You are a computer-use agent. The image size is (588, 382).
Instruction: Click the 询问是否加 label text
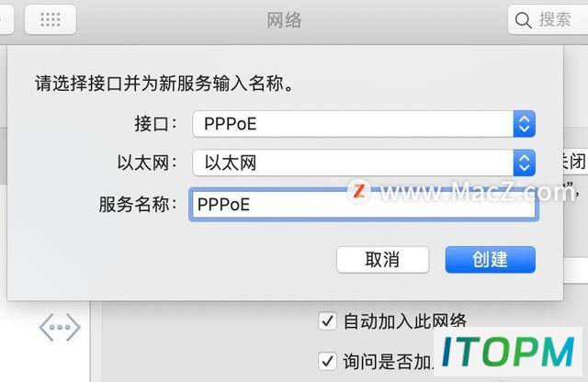(x=388, y=362)
